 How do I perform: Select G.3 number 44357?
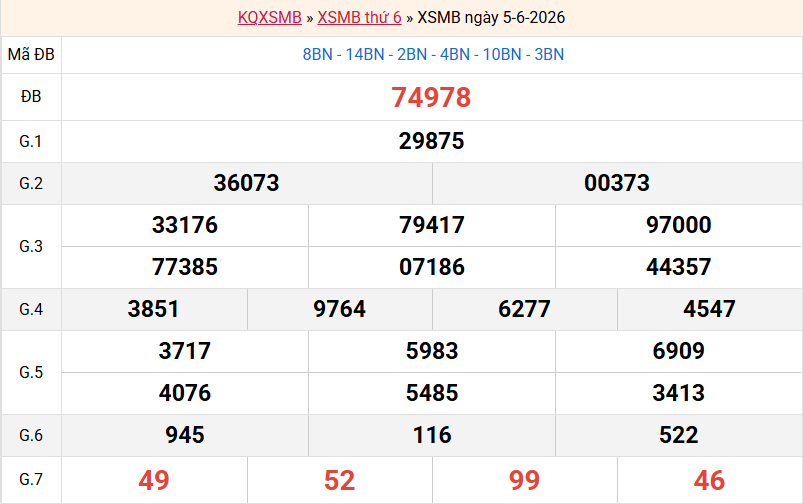click(x=679, y=267)
